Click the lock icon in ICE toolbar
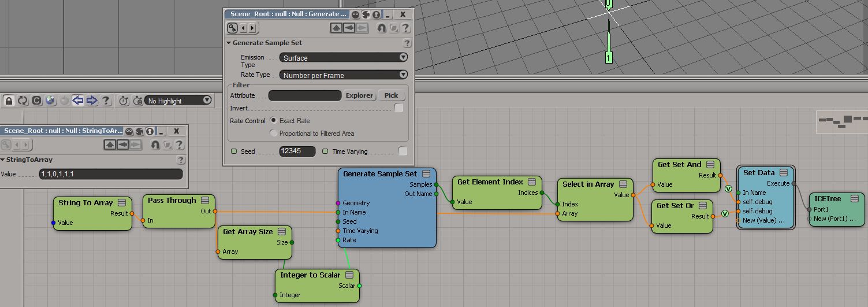The width and height of the screenshot is (868, 307). tap(9, 101)
